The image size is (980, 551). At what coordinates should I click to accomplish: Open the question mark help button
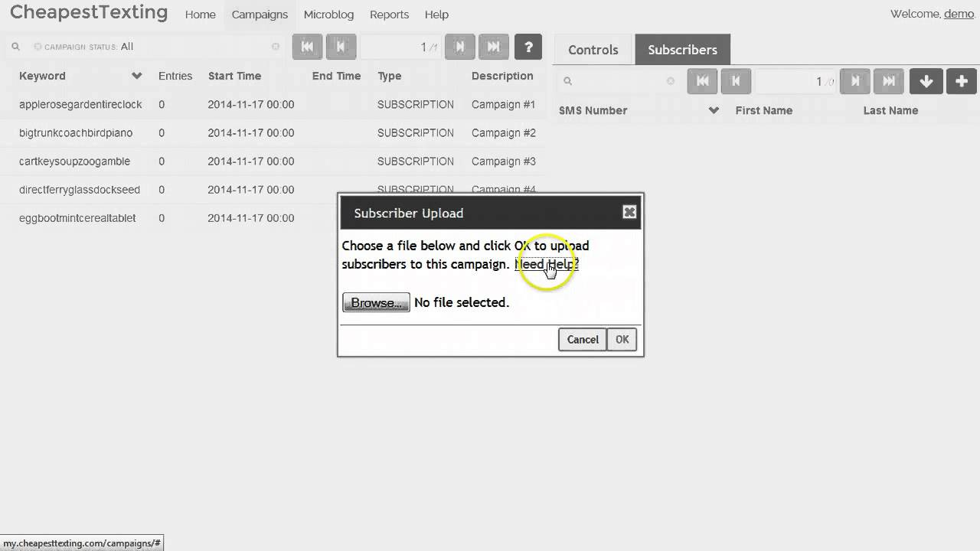pos(528,47)
